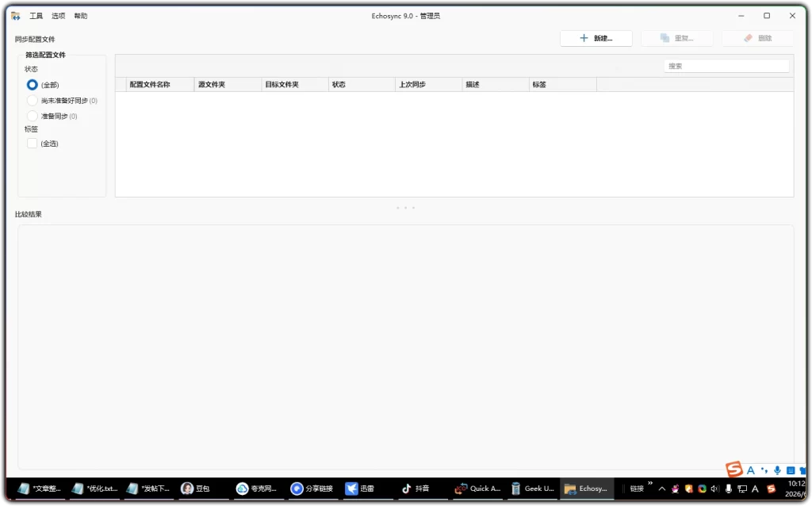
Task: Click the microphone tray icon
Action: tap(729, 489)
